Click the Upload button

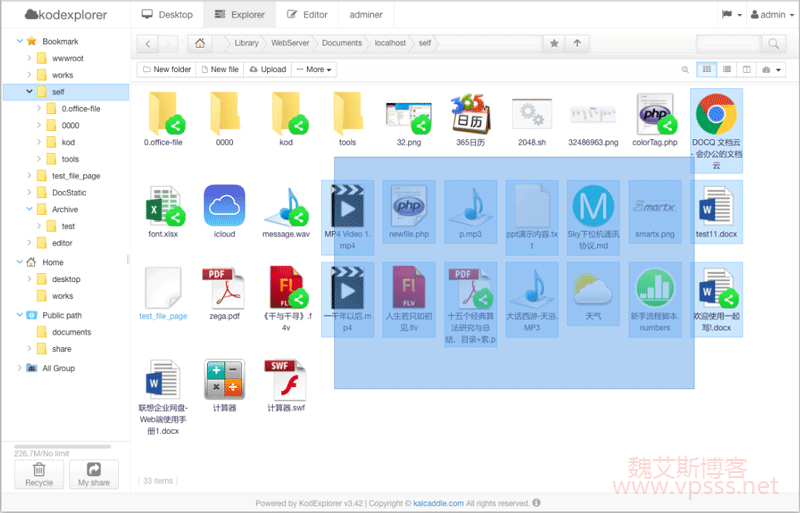266,69
